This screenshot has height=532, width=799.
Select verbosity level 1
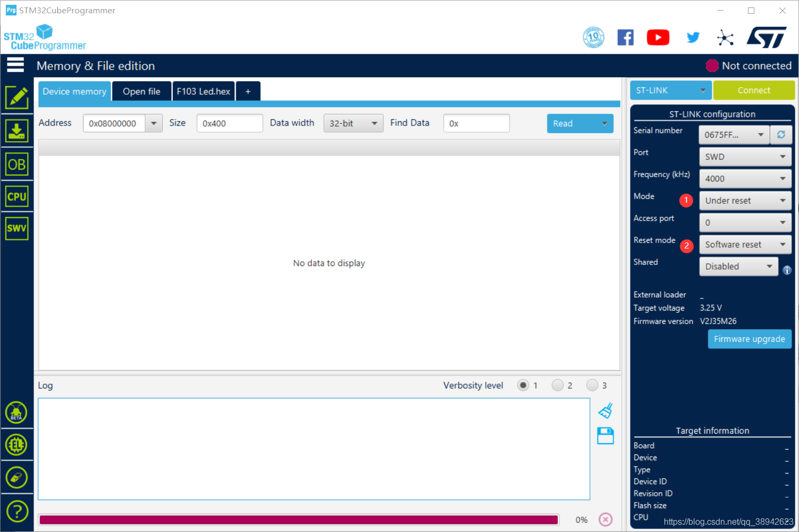pyautogui.click(x=523, y=385)
